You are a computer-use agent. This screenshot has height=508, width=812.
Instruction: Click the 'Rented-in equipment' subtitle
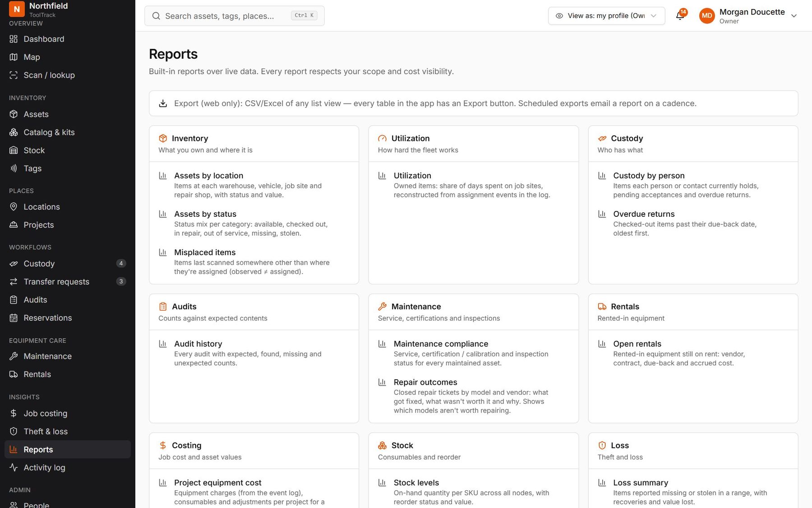point(631,318)
